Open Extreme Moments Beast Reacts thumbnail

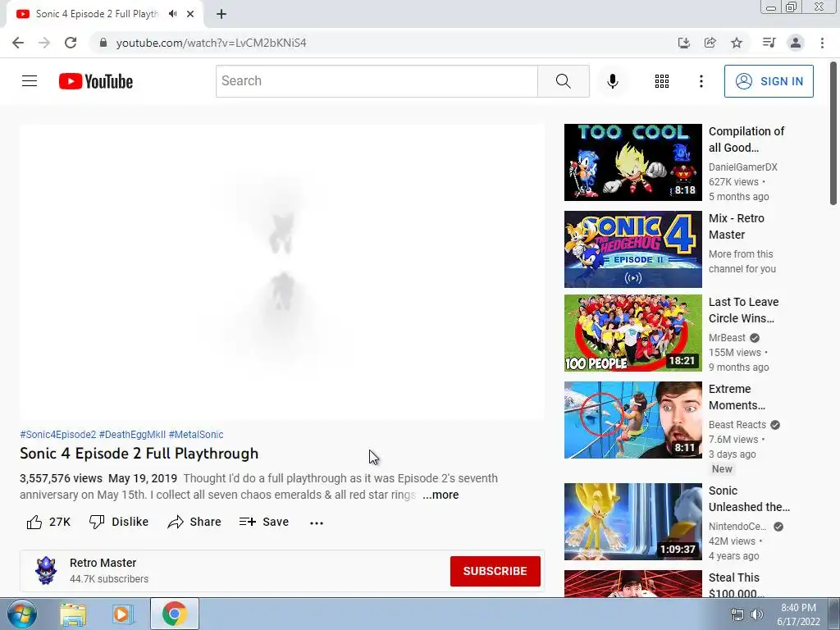point(632,420)
